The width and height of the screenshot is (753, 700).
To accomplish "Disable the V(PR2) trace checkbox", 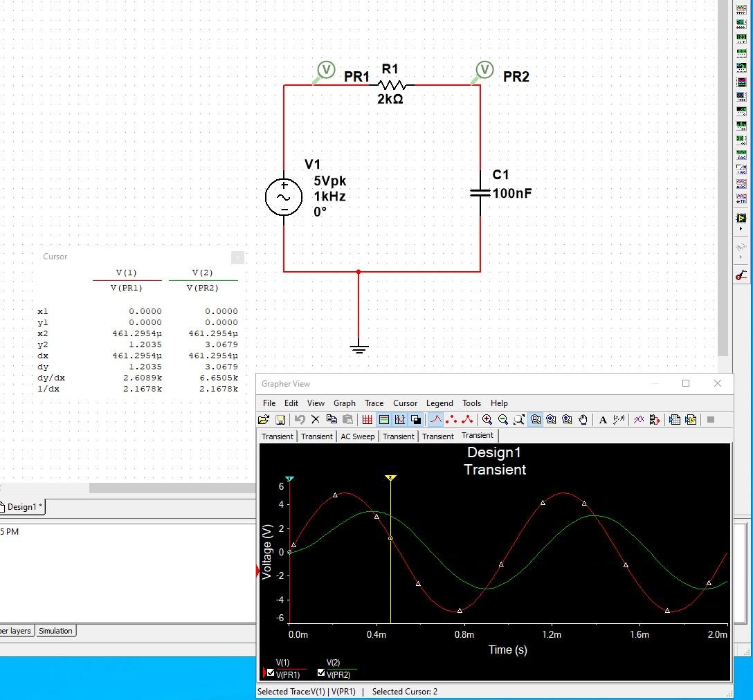I will pyautogui.click(x=321, y=673).
